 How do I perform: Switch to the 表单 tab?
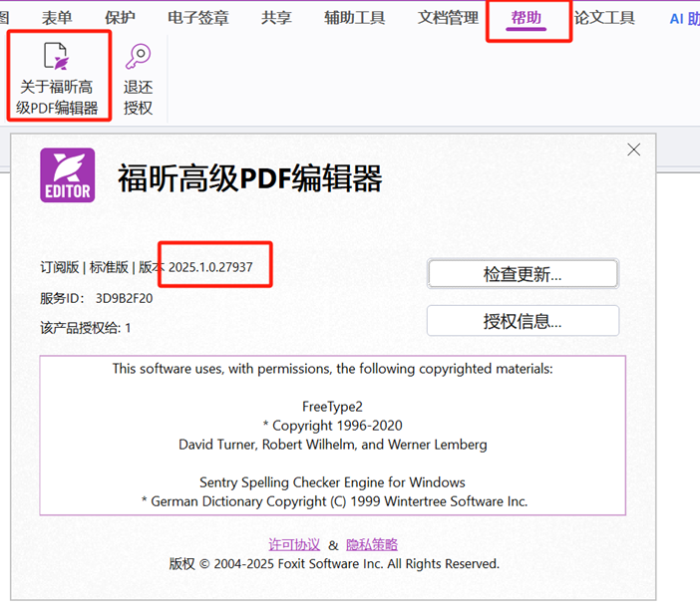57,18
